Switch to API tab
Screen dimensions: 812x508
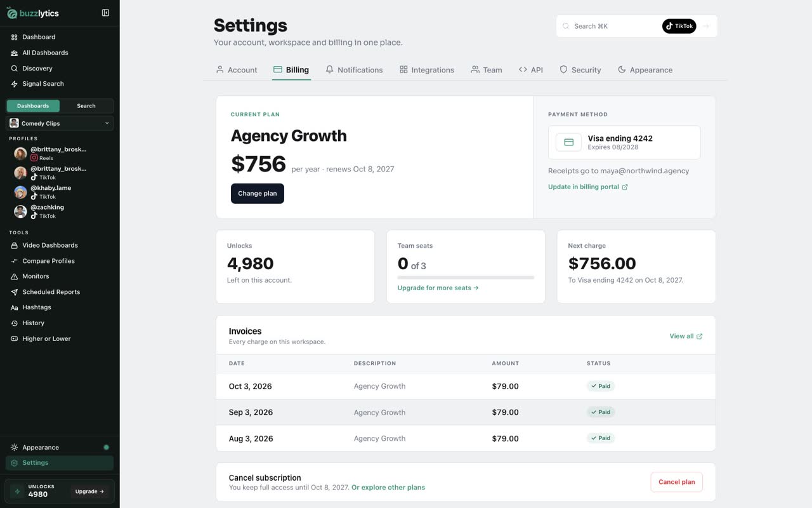coord(531,70)
